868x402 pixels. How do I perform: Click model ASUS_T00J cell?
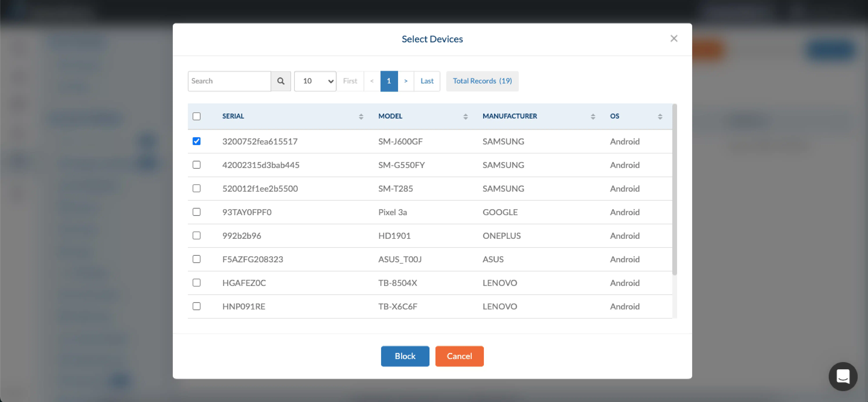click(400, 259)
